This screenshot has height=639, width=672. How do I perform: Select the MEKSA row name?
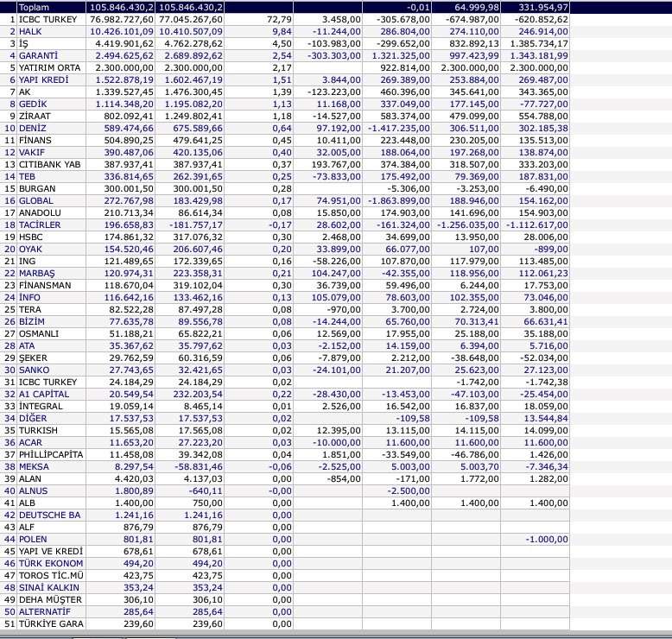(34, 466)
